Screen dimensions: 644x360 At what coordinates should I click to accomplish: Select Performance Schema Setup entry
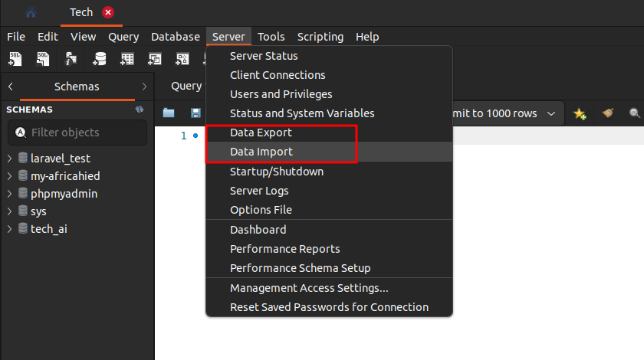tap(330, 268)
